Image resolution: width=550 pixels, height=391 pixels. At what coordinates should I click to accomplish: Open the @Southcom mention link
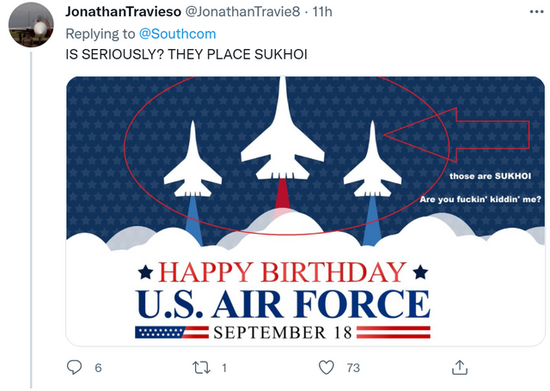(x=177, y=34)
